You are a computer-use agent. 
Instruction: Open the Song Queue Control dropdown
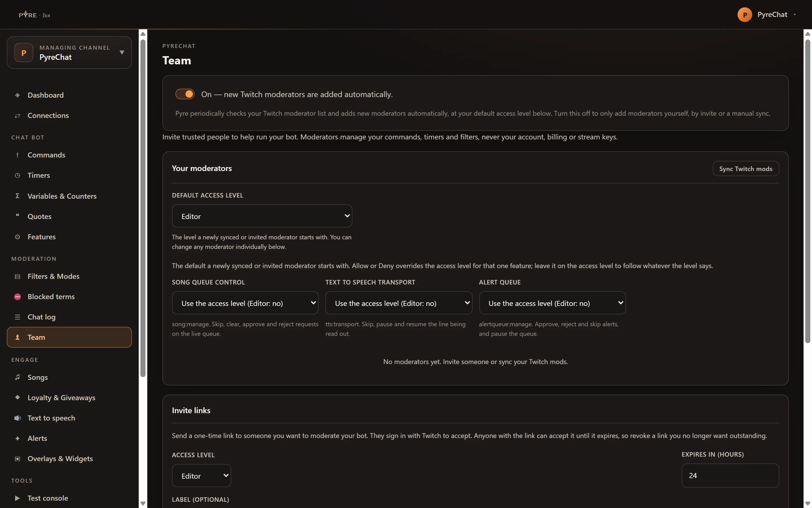point(245,303)
